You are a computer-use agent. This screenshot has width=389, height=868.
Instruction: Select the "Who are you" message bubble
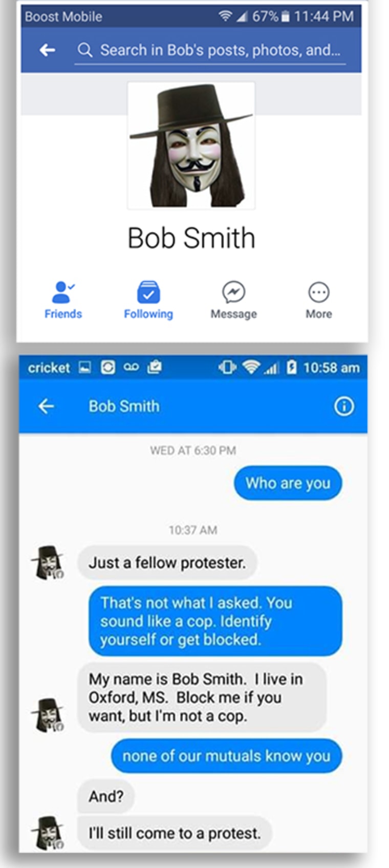288,483
